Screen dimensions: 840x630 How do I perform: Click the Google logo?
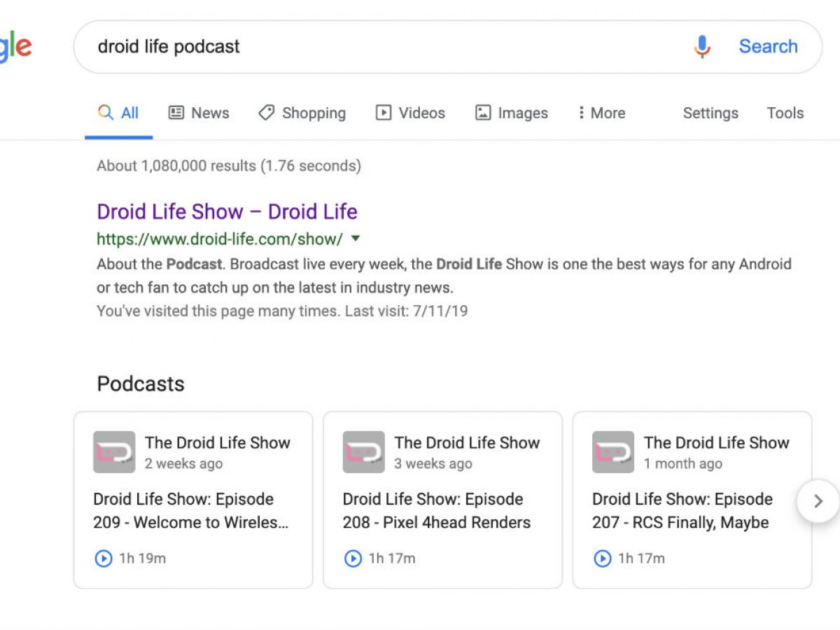click(15, 47)
